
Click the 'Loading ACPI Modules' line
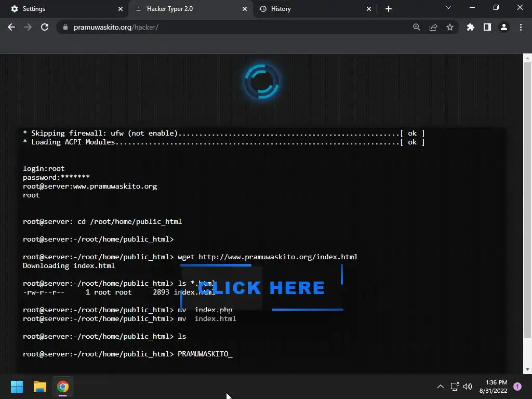click(223, 142)
